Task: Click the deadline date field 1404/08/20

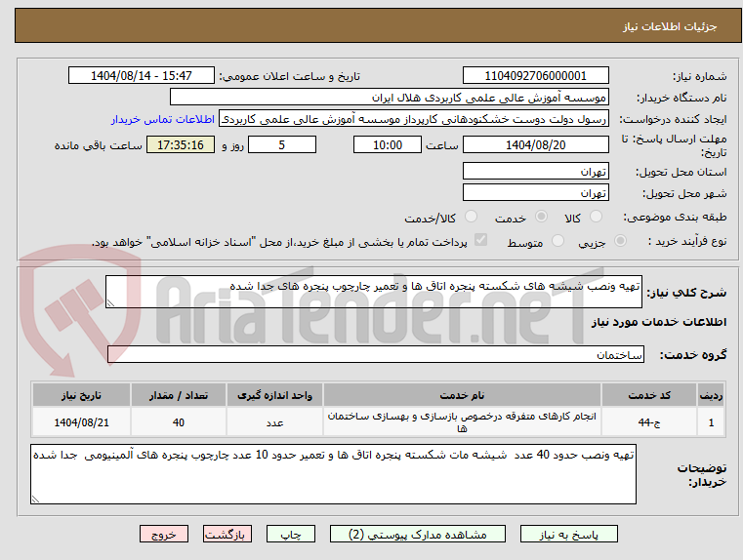Action: [535, 144]
